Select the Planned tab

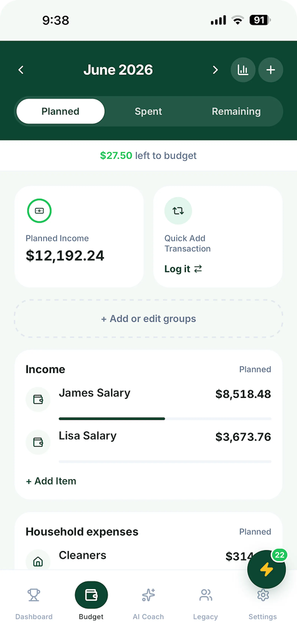pos(61,111)
